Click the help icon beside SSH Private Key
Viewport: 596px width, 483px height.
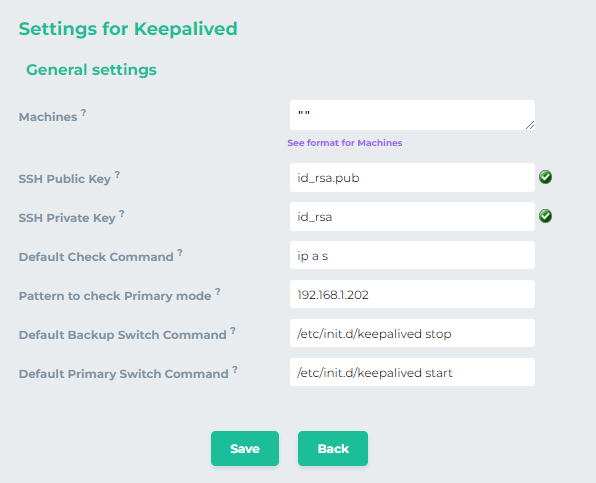pyautogui.click(x=122, y=214)
